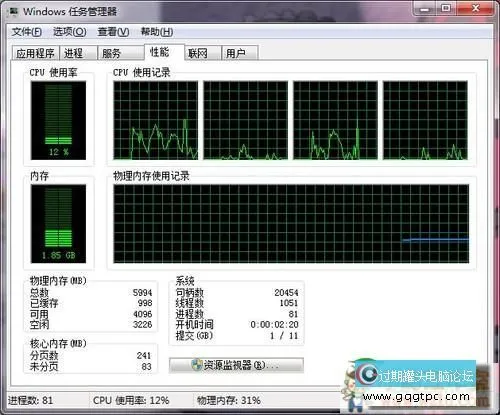500x415 pixels.
Task: Maximize the Task Manager window
Action: (x=446, y=8)
